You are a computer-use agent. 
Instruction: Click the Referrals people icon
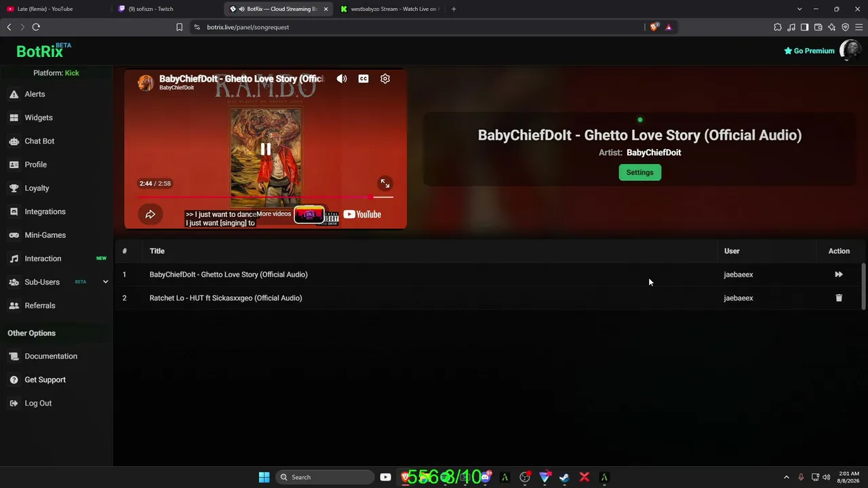(x=14, y=306)
